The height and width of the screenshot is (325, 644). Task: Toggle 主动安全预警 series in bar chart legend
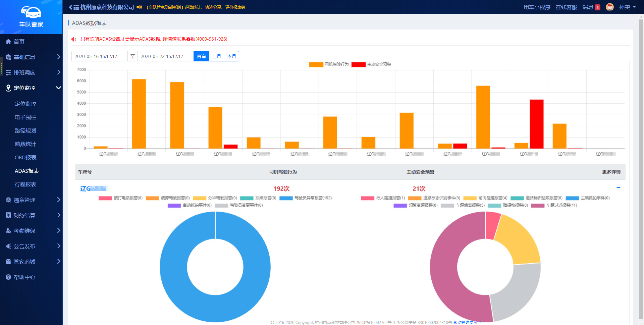371,64
